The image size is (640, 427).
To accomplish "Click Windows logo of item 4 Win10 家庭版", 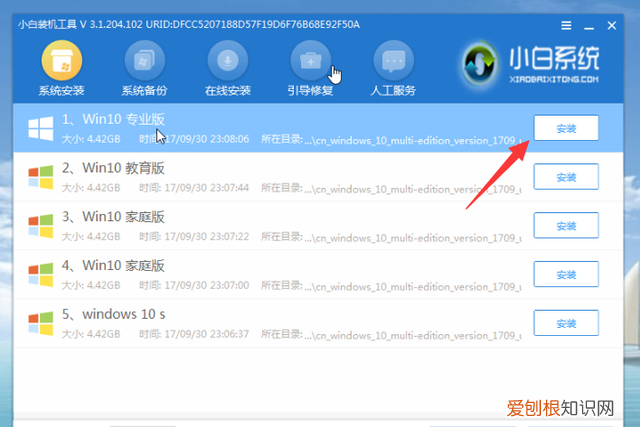I will pos(40,275).
